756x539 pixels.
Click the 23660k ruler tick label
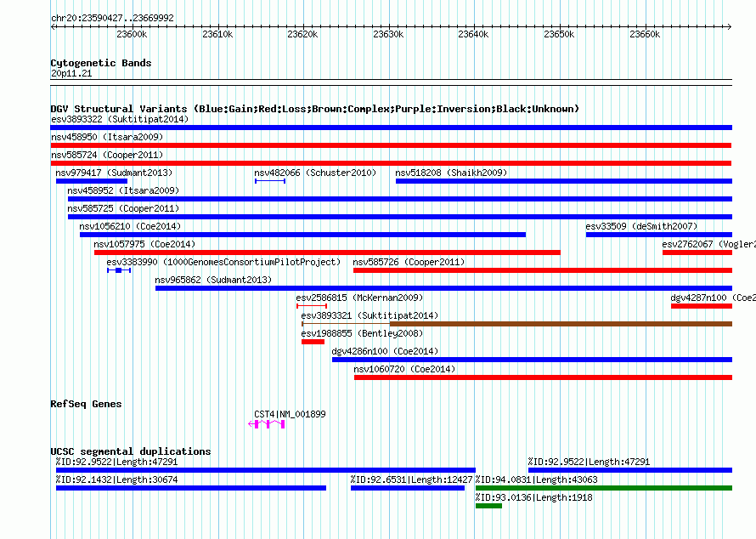(x=645, y=34)
